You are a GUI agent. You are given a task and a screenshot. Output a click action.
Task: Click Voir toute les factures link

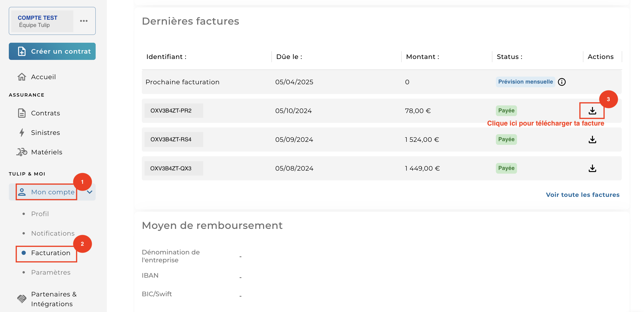[x=582, y=195]
